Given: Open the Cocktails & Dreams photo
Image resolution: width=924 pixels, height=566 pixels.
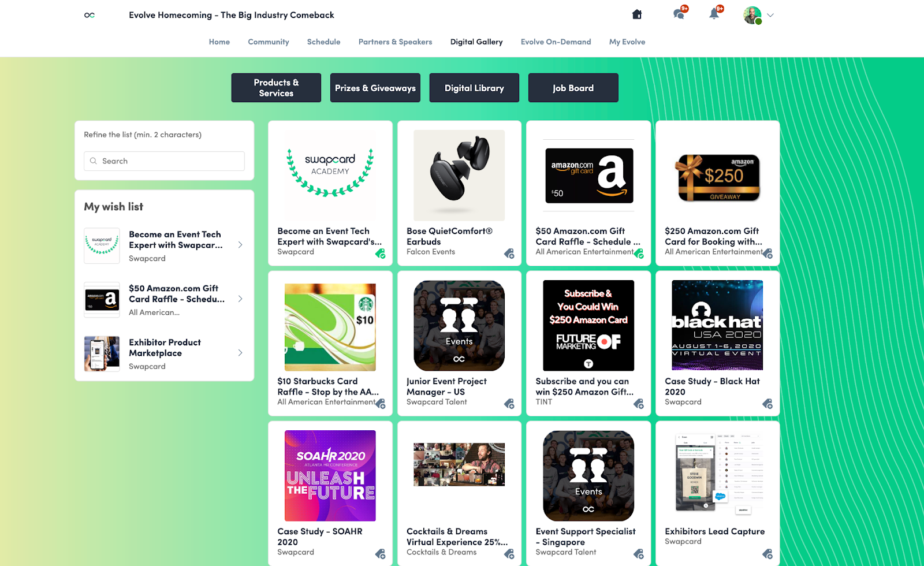Looking at the screenshot, I should 459,464.
